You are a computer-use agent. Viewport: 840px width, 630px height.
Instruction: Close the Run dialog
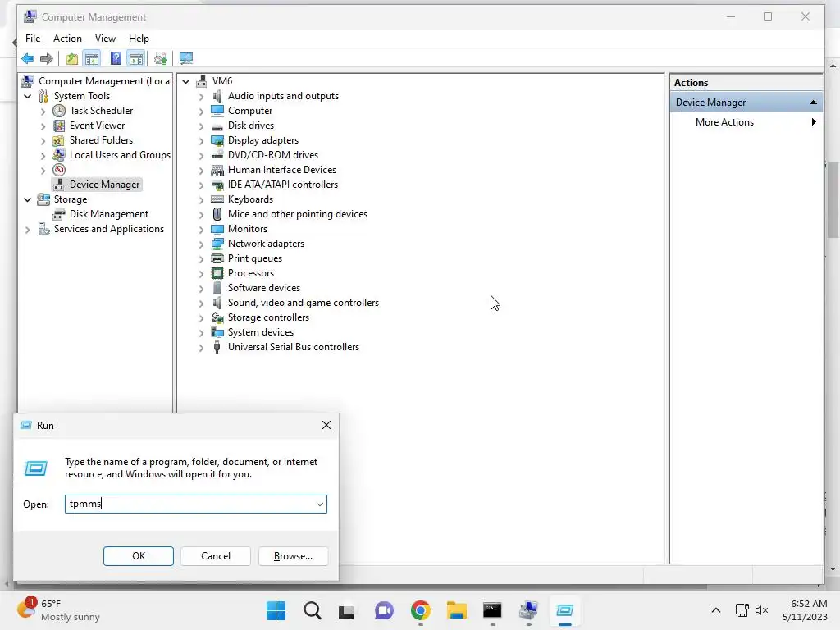(326, 426)
